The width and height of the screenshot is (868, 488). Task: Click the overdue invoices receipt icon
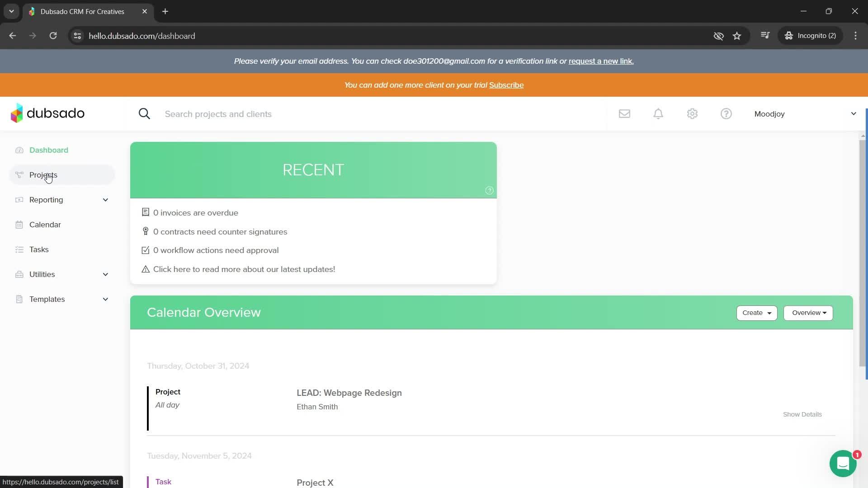point(146,212)
